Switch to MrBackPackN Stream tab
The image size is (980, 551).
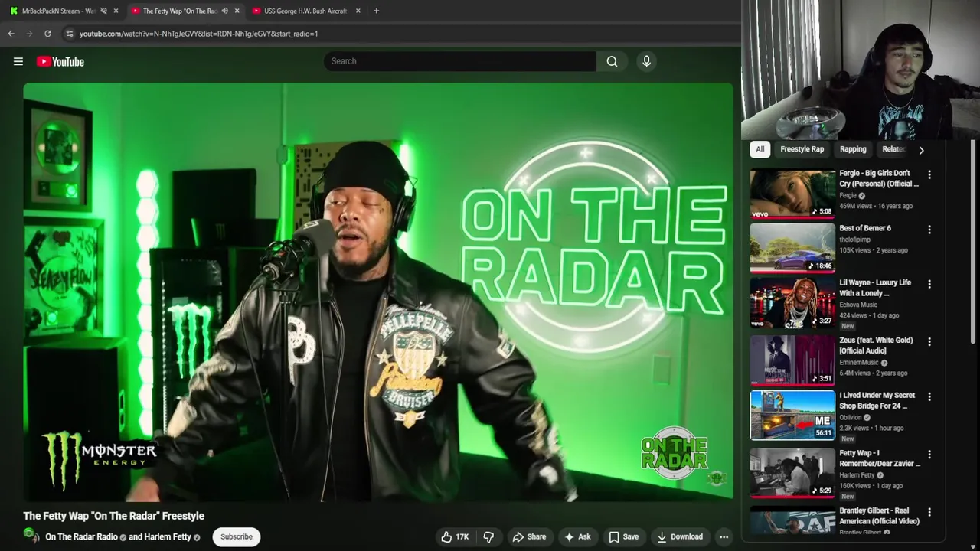point(57,11)
